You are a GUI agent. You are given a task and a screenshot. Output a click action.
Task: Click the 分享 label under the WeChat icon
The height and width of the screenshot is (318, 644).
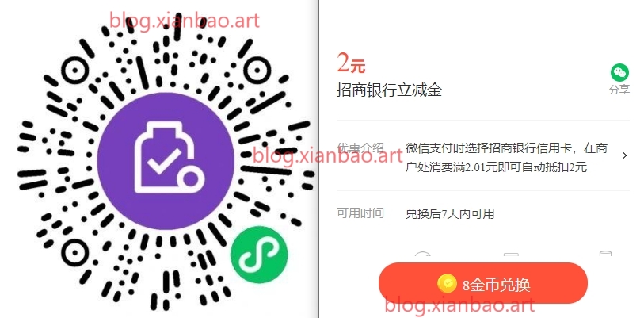coord(619,90)
